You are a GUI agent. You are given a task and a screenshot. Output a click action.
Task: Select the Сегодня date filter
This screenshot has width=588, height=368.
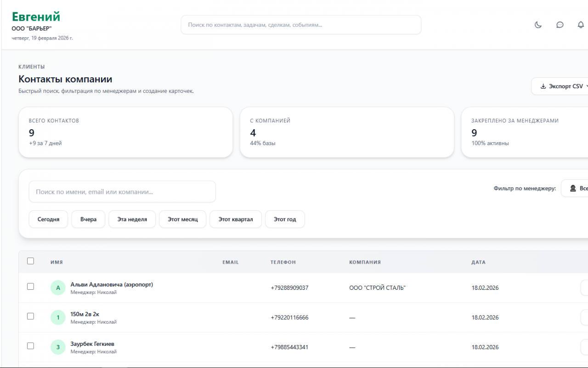point(48,219)
